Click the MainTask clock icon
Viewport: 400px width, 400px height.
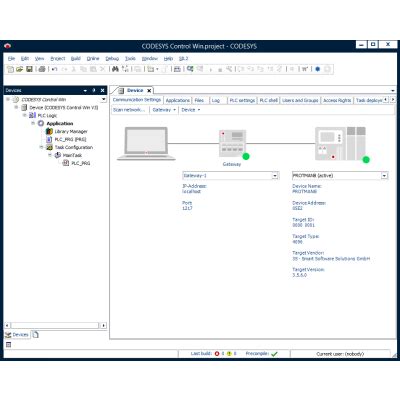click(x=58, y=155)
